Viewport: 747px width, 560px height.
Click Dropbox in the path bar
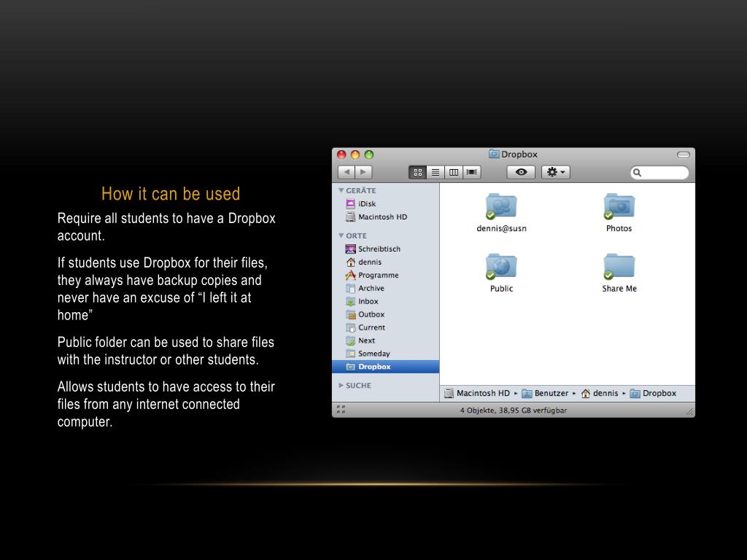click(653, 393)
